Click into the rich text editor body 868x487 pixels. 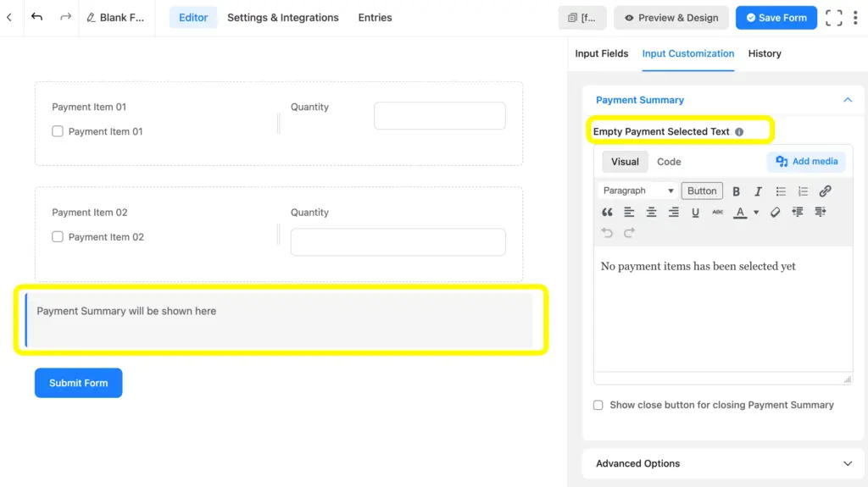[x=723, y=309]
